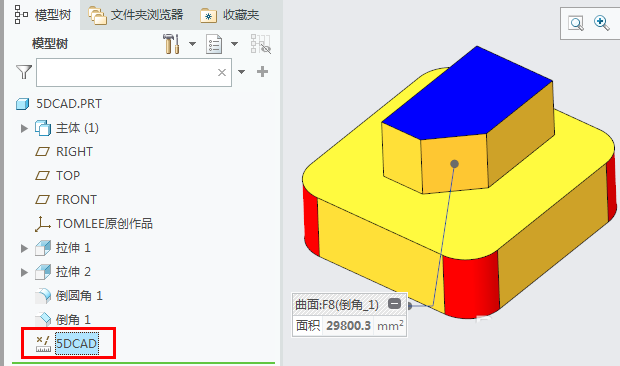Select the FRONT datum plane
This screenshot has width=620, height=366.
(x=76, y=200)
